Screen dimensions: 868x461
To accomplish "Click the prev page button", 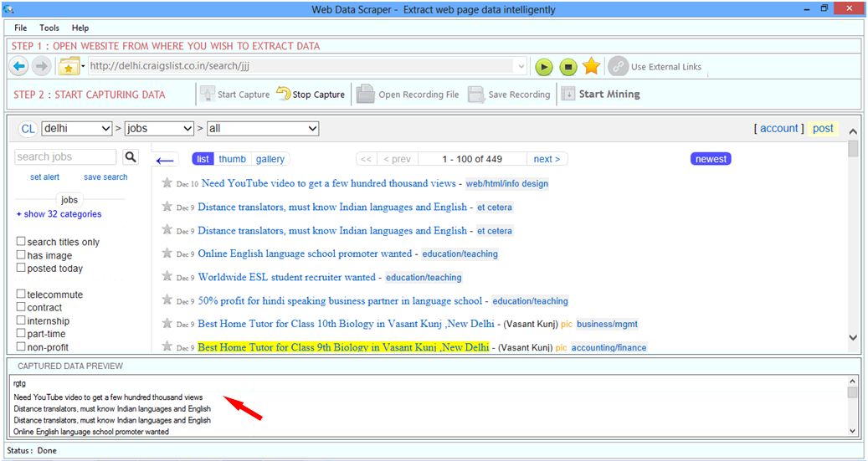I will tap(398, 159).
